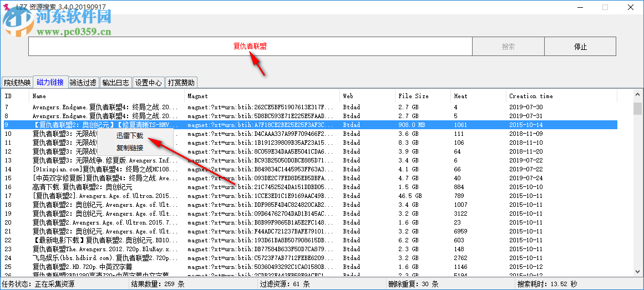The height and width of the screenshot is (290, 644).
Task: Click the 8.3 GB file size cell
Action: point(408,143)
